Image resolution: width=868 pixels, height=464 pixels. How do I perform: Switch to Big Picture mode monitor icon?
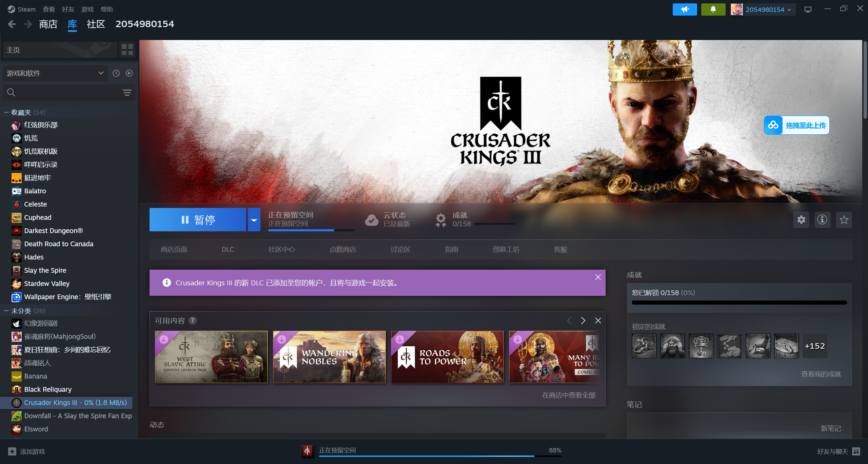tap(808, 9)
